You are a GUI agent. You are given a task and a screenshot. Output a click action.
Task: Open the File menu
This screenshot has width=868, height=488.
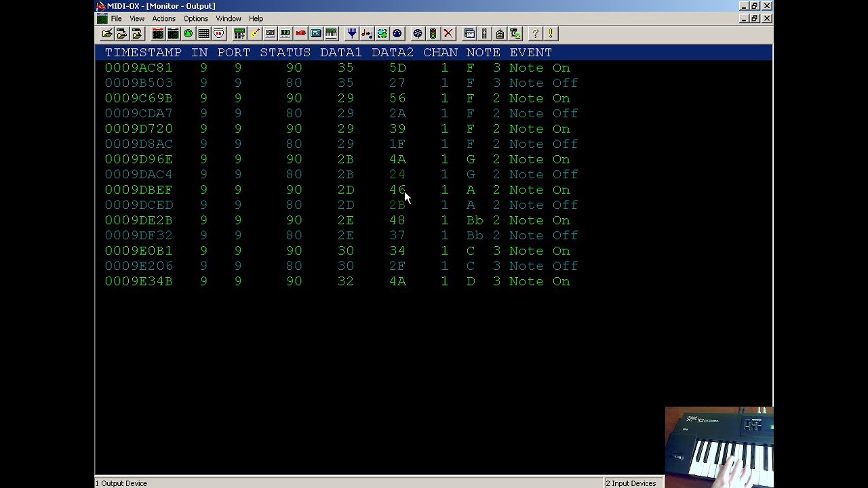coord(116,18)
